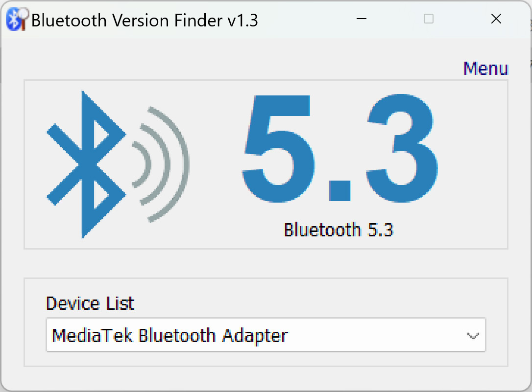Click the large blue 5.3 version number

tap(339, 148)
